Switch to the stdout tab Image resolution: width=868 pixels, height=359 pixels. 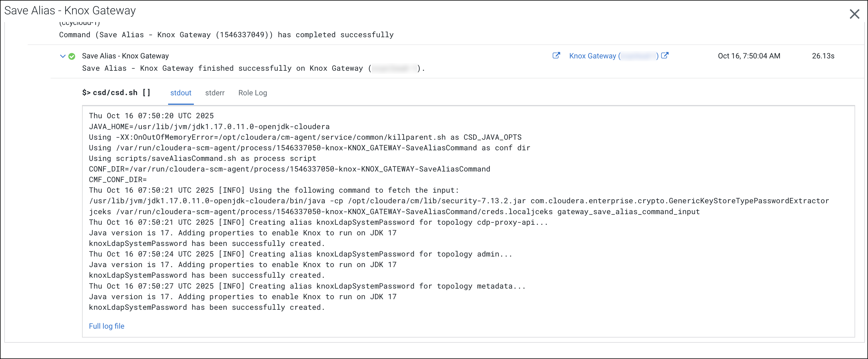tap(181, 93)
